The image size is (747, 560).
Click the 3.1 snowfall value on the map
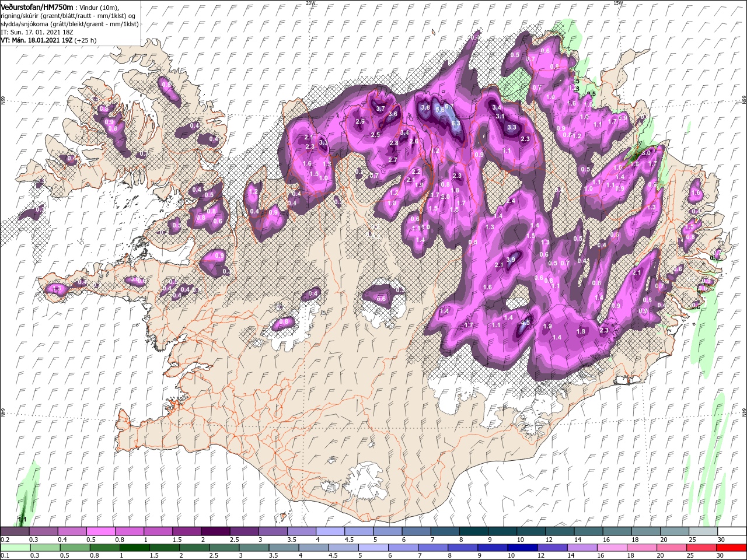[x=500, y=117]
